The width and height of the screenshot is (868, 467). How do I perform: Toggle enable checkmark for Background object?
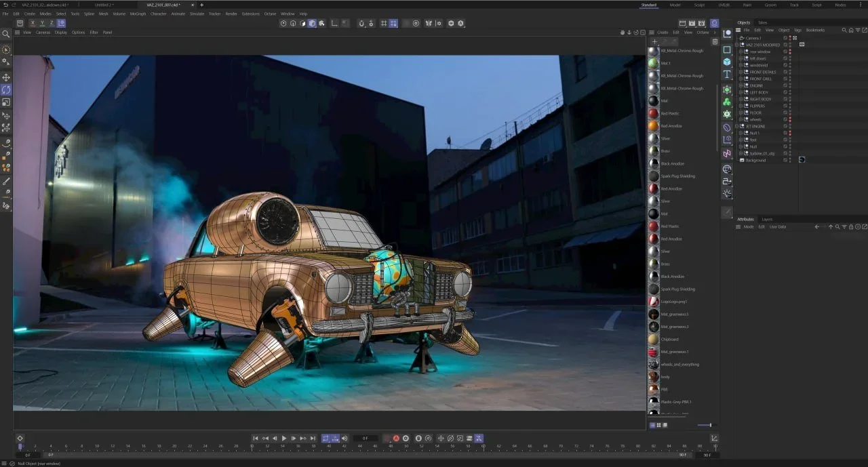coord(785,160)
